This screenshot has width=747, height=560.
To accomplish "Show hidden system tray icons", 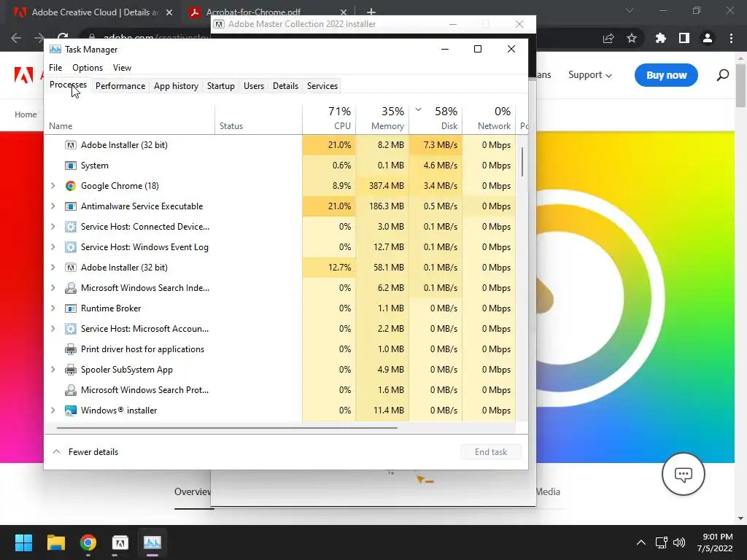I will (641, 542).
